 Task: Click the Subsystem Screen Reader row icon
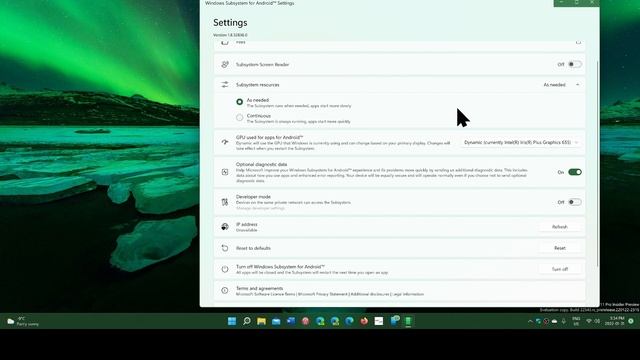pyautogui.click(x=225, y=64)
